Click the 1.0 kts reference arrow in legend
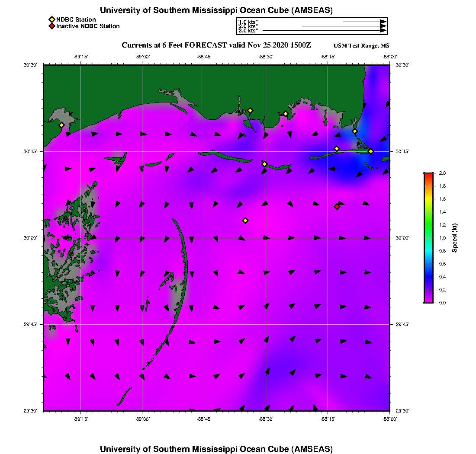Screen dimensions: 476x454 (x=363, y=21)
